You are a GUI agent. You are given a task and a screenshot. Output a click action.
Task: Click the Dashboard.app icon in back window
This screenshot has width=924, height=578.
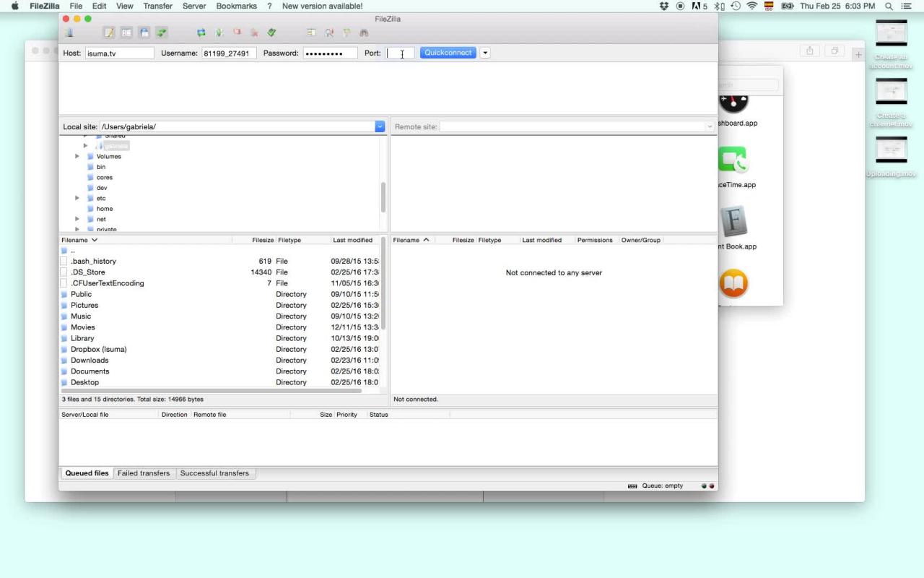(x=733, y=104)
